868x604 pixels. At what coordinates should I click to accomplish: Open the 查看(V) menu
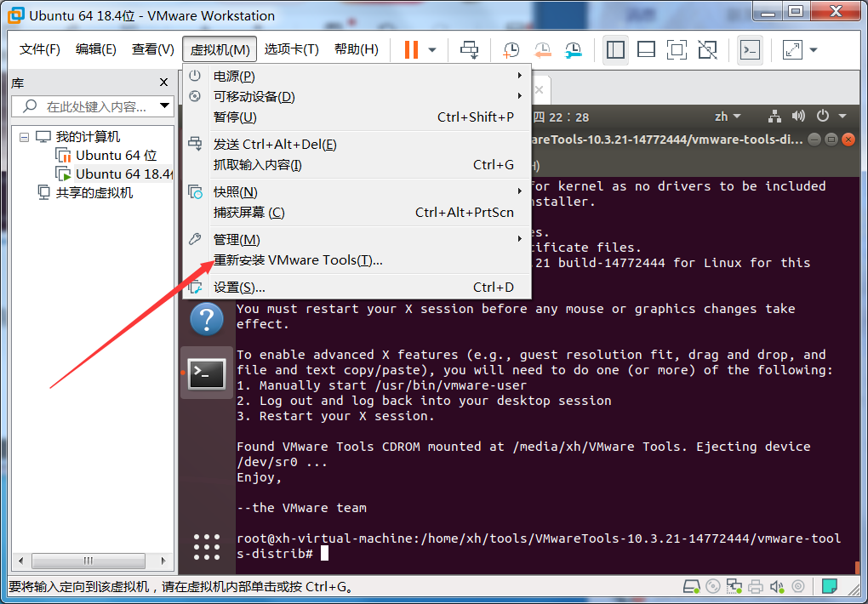click(x=153, y=49)
